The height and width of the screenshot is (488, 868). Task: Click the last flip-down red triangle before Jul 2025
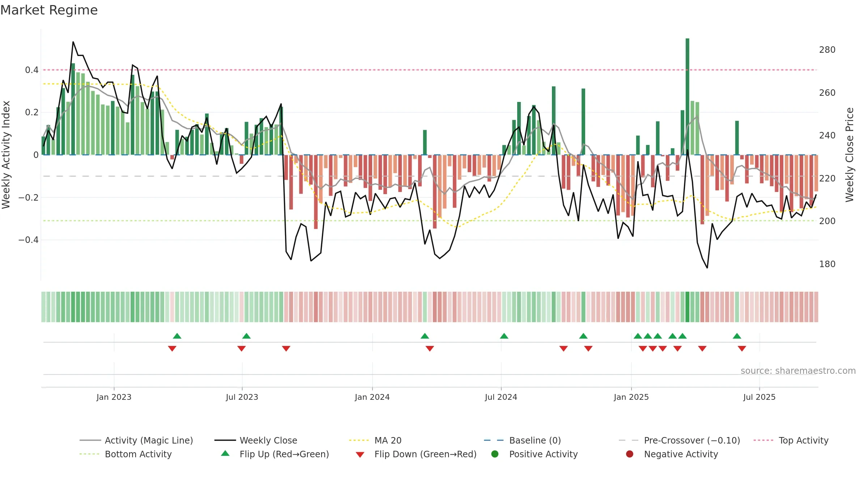(742, 348)
